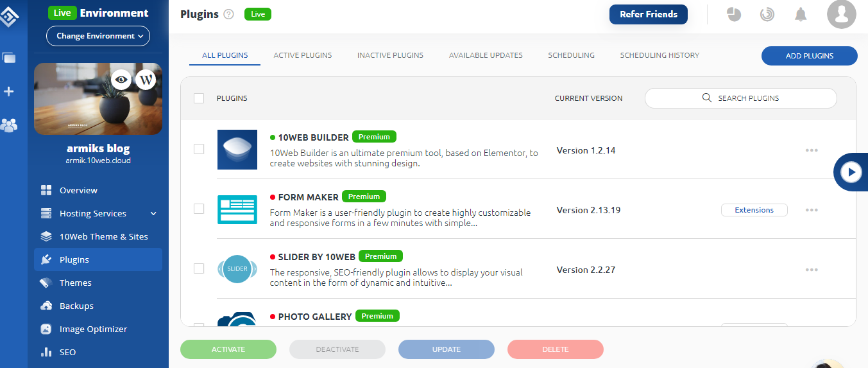868x368 pixels.
Task: Check the Slider by 10Web row checkbox
Action: pyautogui.click(x=199, y=268)
